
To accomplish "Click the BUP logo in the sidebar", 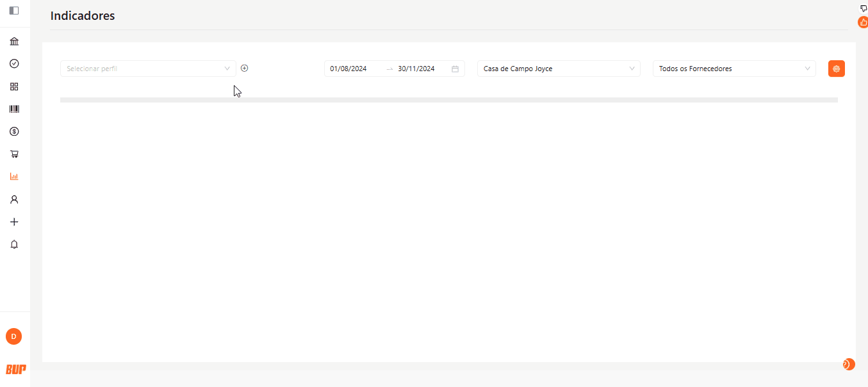I will [15, 369].
